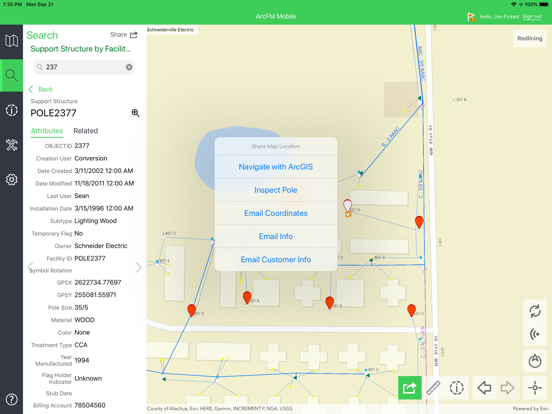Select the search magnifier sidebar icon

(11, 75)
